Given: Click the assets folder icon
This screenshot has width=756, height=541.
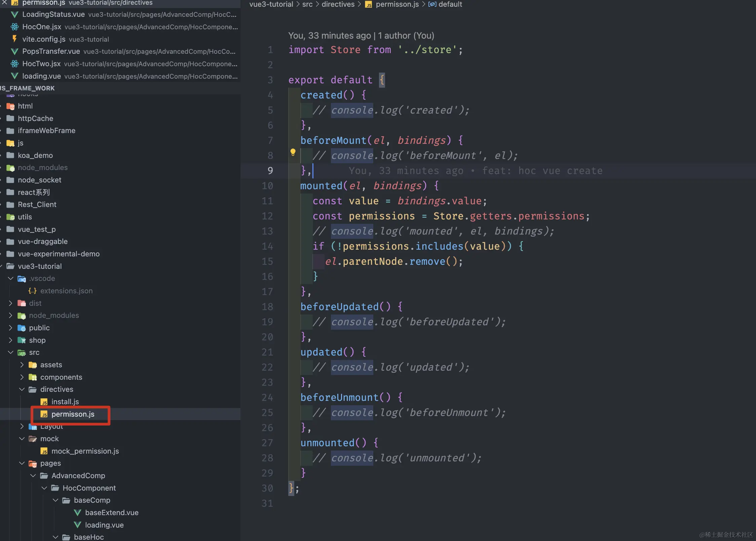Looking at the screenshot, I should (x=33, y=365).
